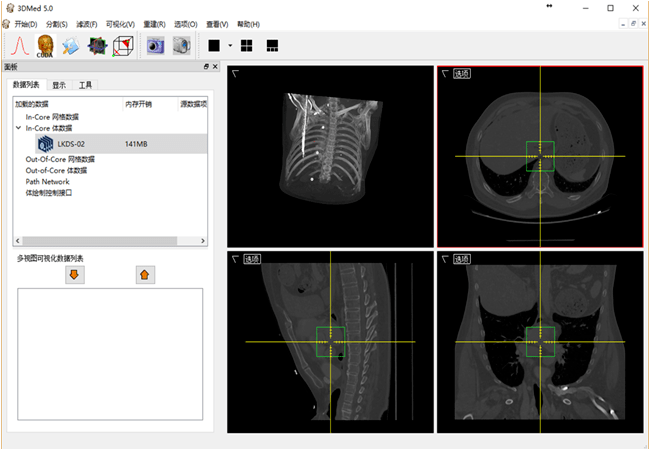Click the wireframe cube toolbar icon
The width and height of the screenshot is (650, 450).
(123, 45)
